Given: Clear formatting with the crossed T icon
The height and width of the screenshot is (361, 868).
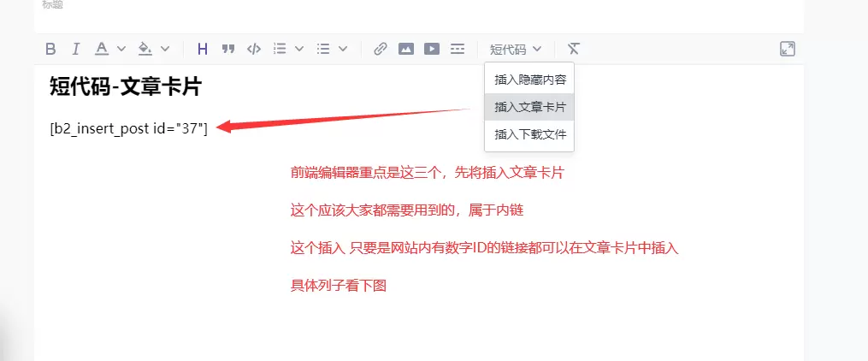Looking at the screenshot, I should (574, 49).
